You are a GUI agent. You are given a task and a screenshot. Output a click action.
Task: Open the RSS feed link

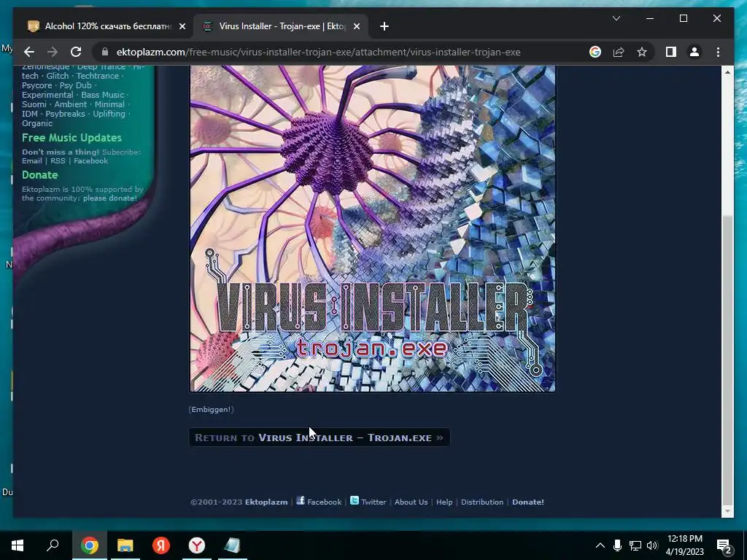(58, 161)
